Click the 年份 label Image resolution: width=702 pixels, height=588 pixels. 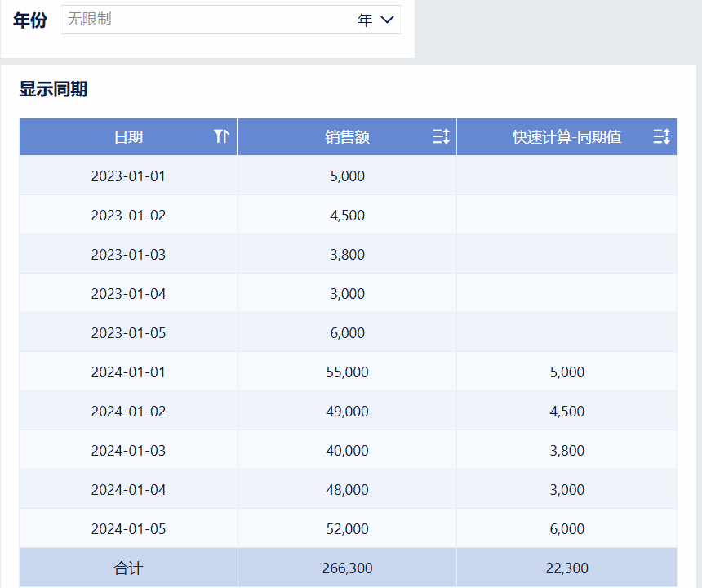coord(30,20)
